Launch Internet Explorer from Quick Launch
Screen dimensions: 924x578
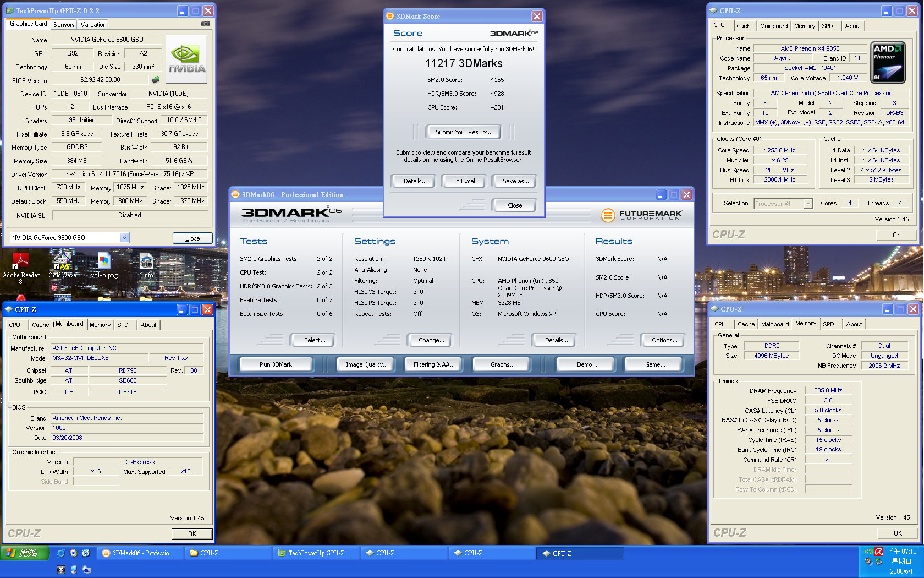pyautogui.click(x=61, y=553)
